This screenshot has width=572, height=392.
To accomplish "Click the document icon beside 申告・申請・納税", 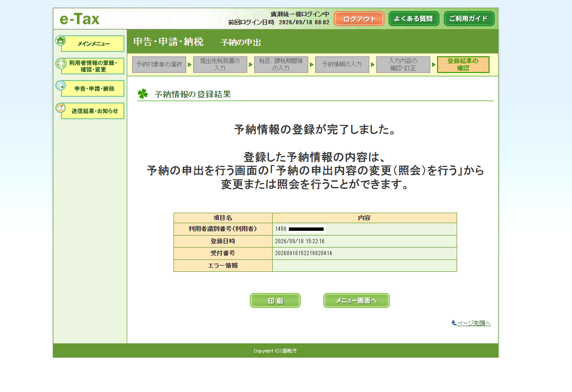I will 61,86.
